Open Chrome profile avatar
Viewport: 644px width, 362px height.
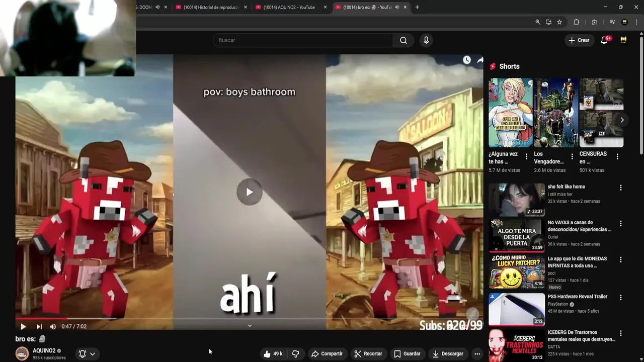point(624,22)
